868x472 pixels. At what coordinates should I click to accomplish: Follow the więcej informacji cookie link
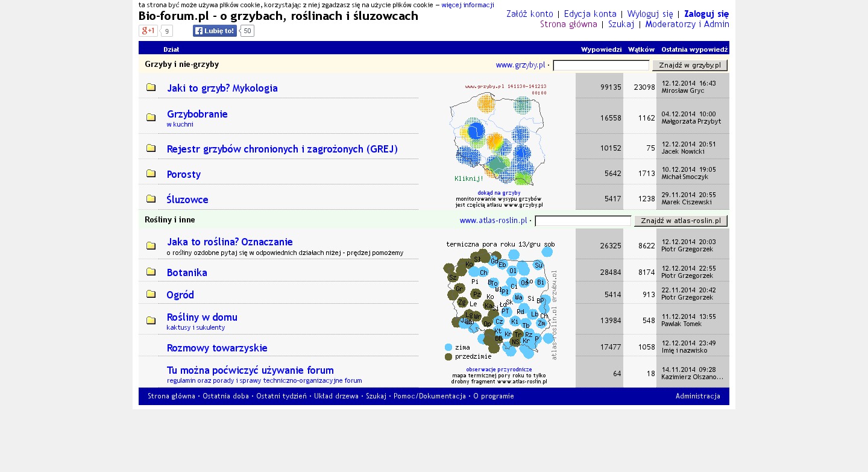467,5
